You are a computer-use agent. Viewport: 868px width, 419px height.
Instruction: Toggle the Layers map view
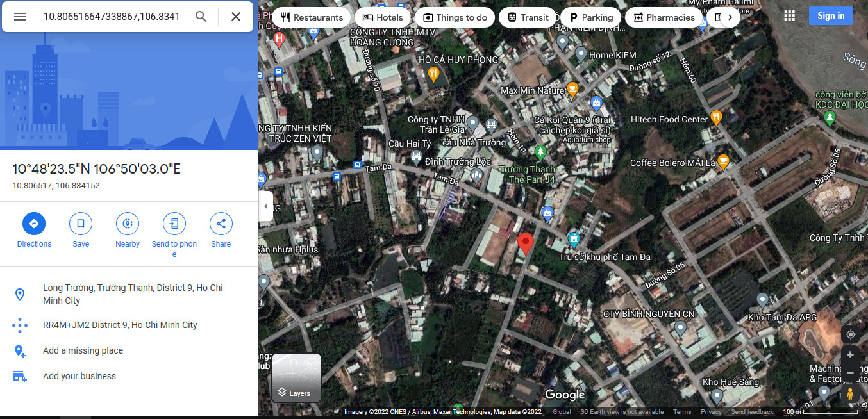point(296,377)
